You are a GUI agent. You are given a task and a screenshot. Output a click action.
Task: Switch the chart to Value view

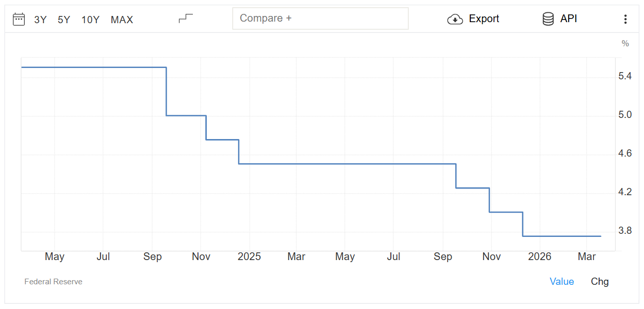[x=562, y=281]
